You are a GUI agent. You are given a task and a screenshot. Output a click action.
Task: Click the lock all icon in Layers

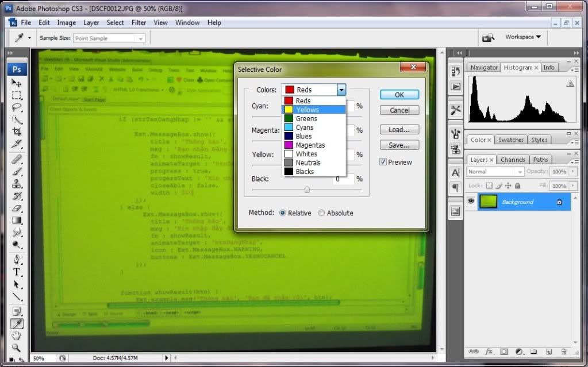pos(517,186)
